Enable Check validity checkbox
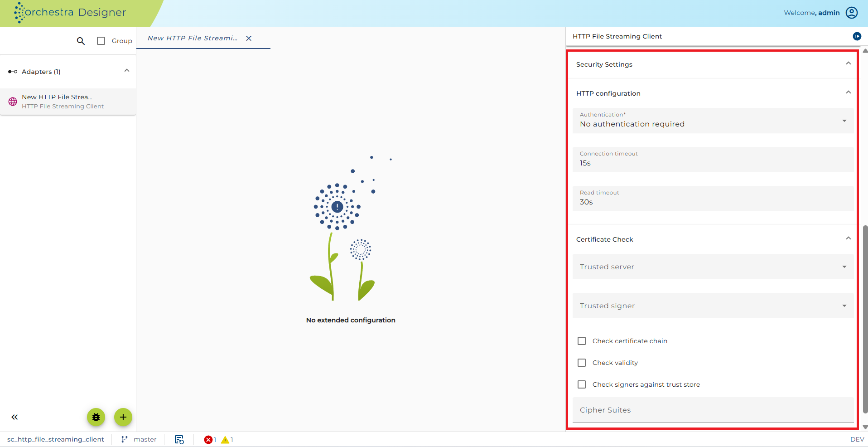This screenshot has width=868, height=447. (x=582, y=363)
